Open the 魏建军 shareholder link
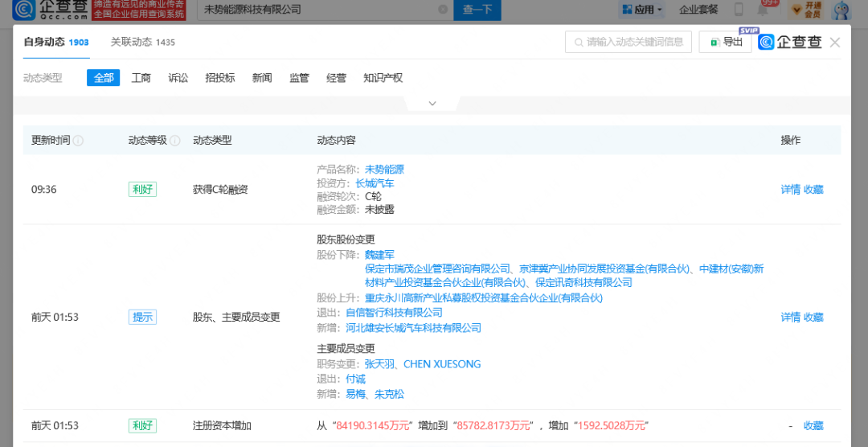Image resolution: width=868 pixels, height=447 pixels. (x=379, y=255)
